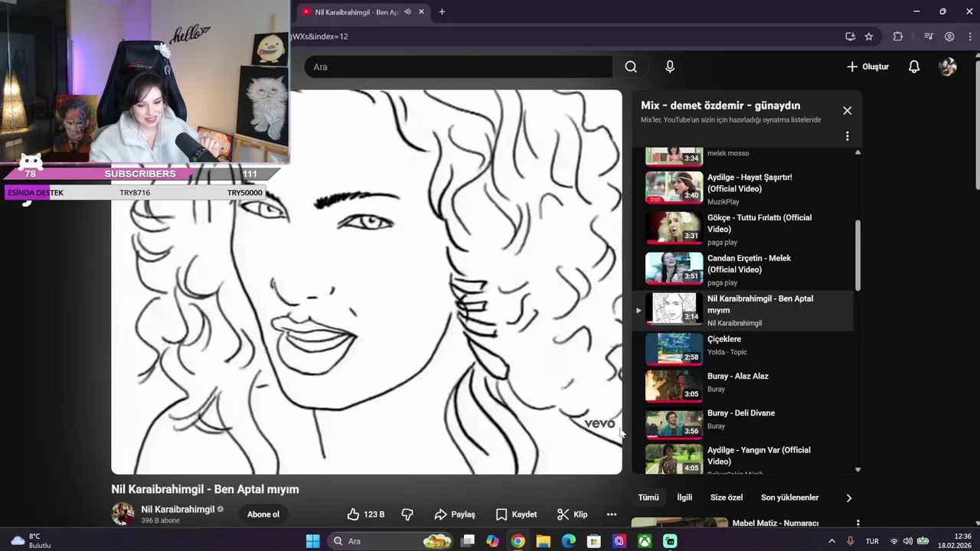The width and height of the screenshot is (980, 551).
Task: Mute the tab via speaker icon
Action: pos(407,11)
